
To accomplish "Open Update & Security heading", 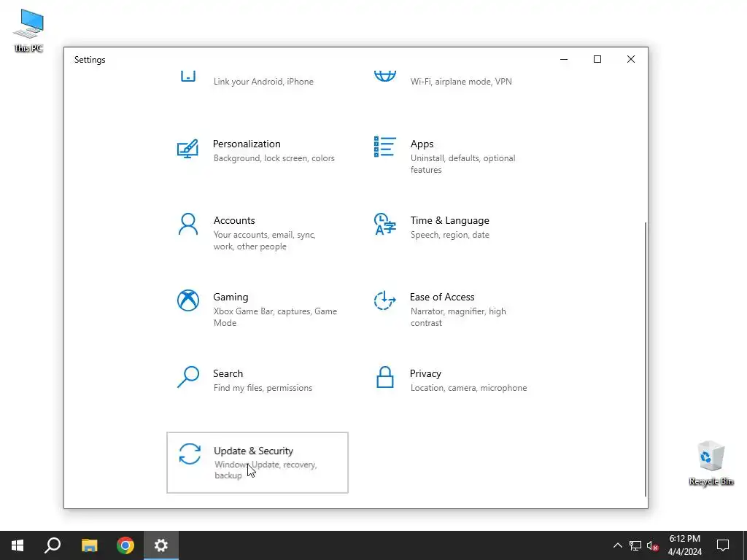I will point(253,451).
